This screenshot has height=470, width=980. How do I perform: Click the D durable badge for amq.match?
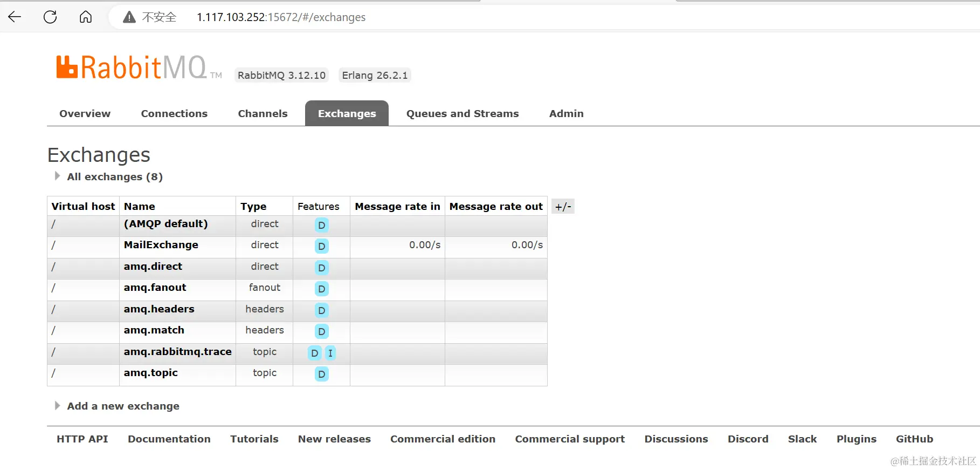click(321, 331)
